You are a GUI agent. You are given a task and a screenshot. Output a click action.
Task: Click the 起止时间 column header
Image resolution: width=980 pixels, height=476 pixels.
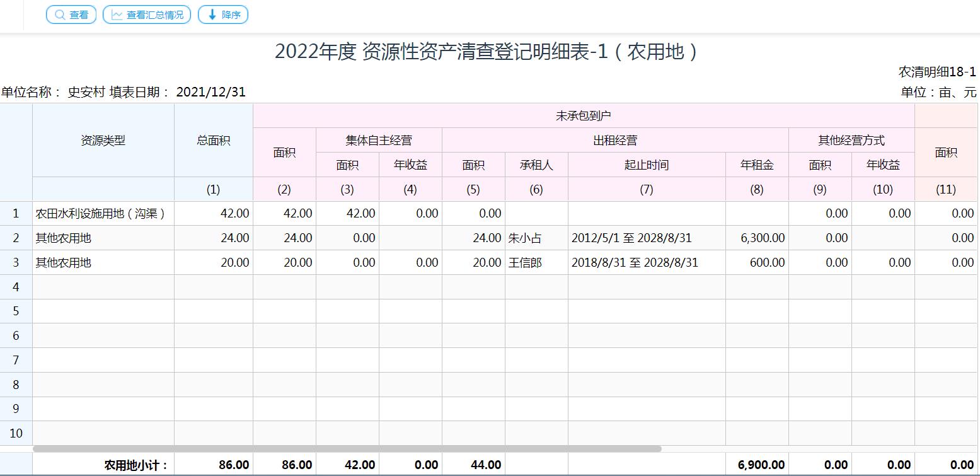646,165
